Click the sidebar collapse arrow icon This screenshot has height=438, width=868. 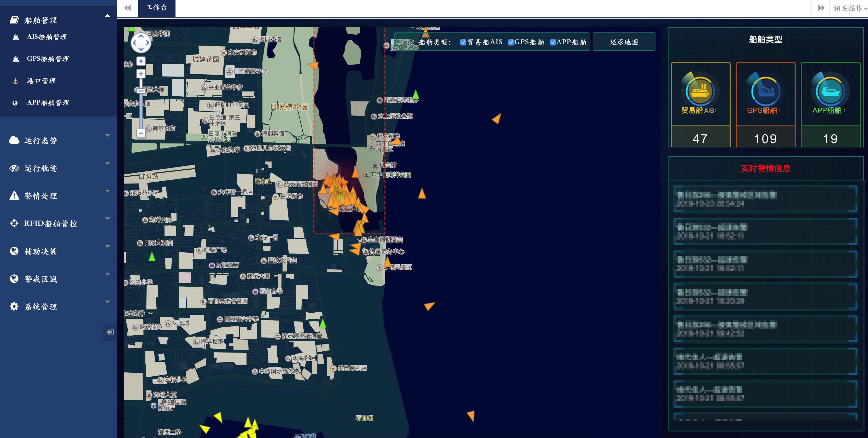pyautogui.click(x=110, y=332)
